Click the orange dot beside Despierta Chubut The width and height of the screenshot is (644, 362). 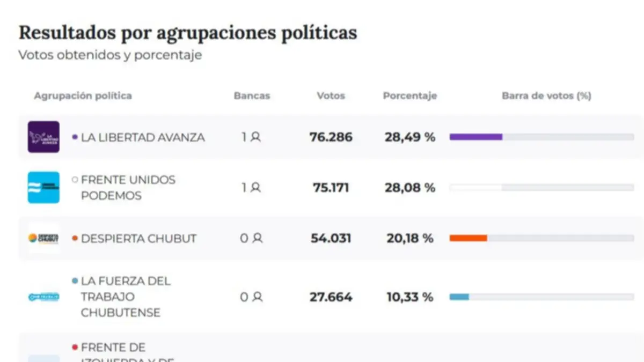pyautogui.click(x=75, y=238)
